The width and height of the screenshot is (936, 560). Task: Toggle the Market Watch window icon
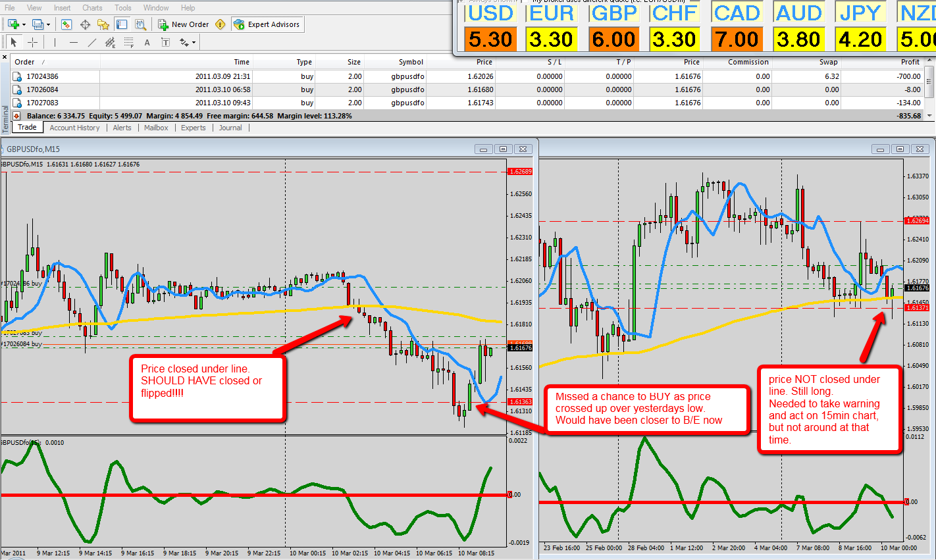pyautogui.click(x=66, y=24)
